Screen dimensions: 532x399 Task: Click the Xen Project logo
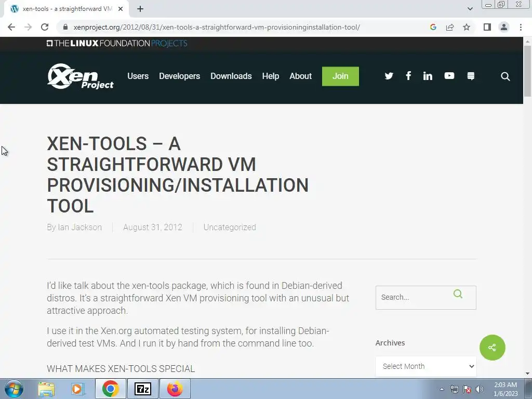point(81,76)
